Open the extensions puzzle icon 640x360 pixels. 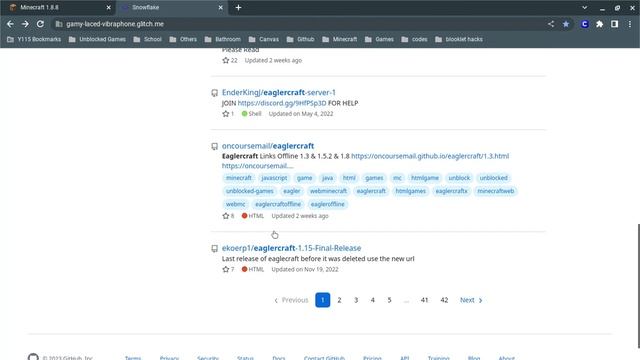click(600, 24)
